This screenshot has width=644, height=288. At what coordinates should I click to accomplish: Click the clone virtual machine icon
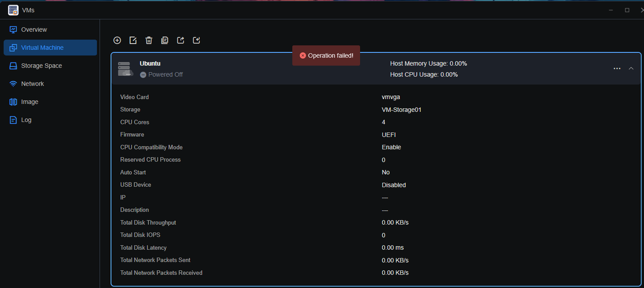point(165,40)
